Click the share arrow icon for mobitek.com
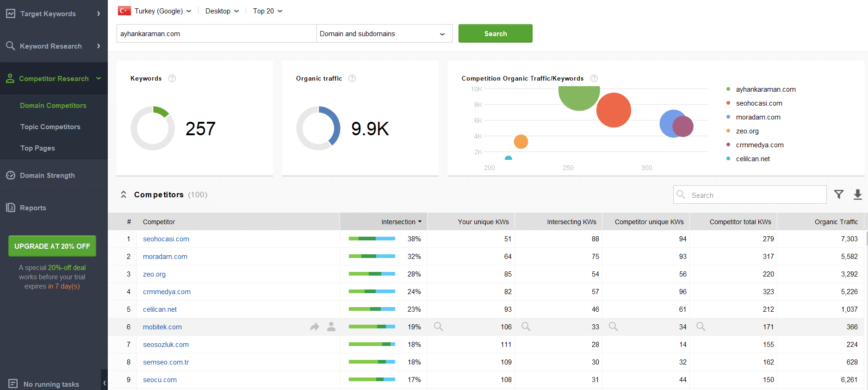Screen dimensions: 868x390 coord(315,327)
